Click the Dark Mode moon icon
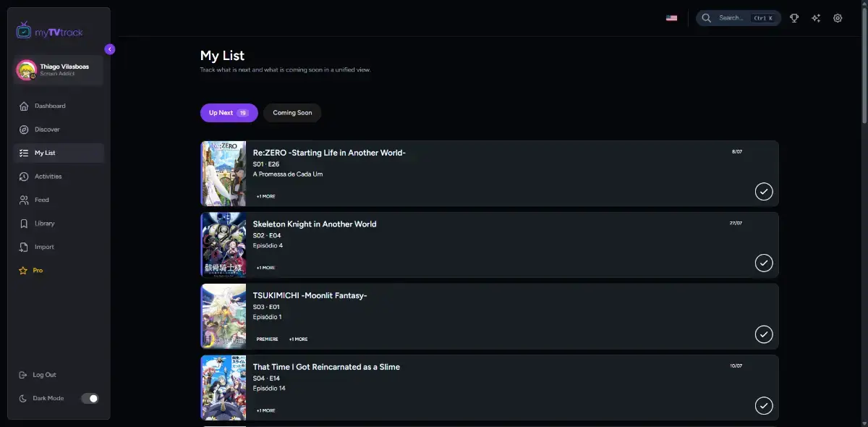This screenshot has width=868, height=427. pyautogui.click(x=23, y=399)
